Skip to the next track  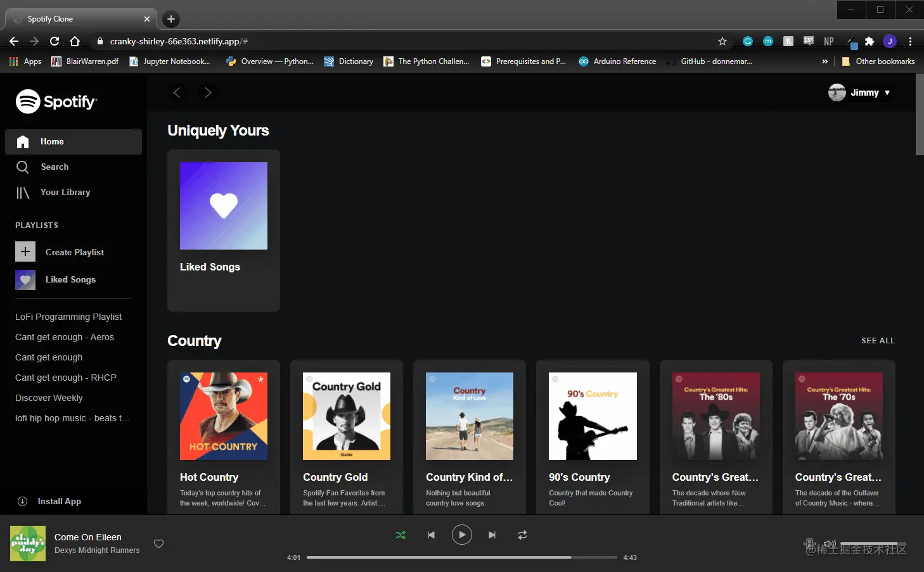point(492,535)
